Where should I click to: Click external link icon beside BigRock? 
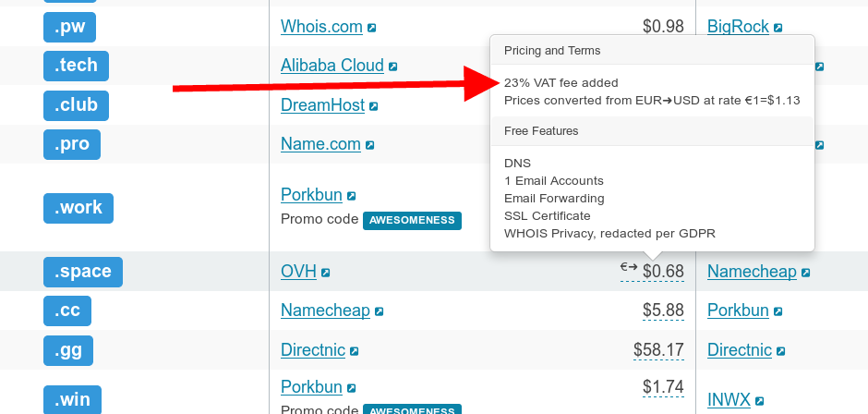tap(778, 28)
